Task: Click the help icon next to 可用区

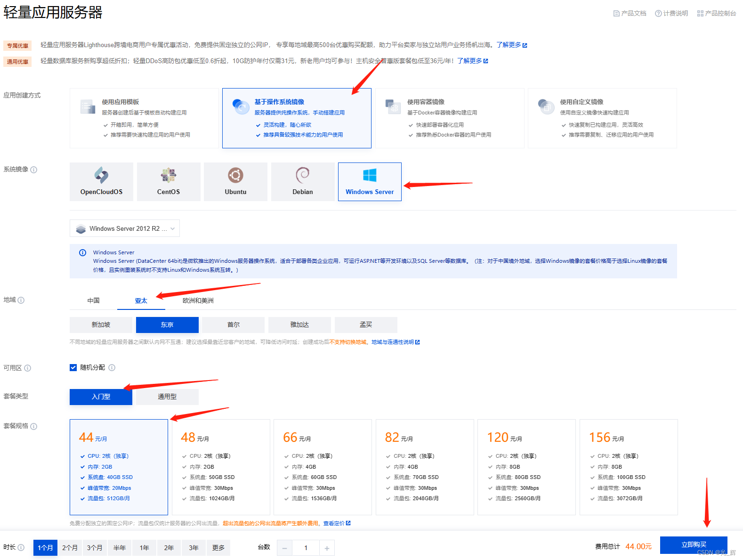Action: click(x=28, y=368)
